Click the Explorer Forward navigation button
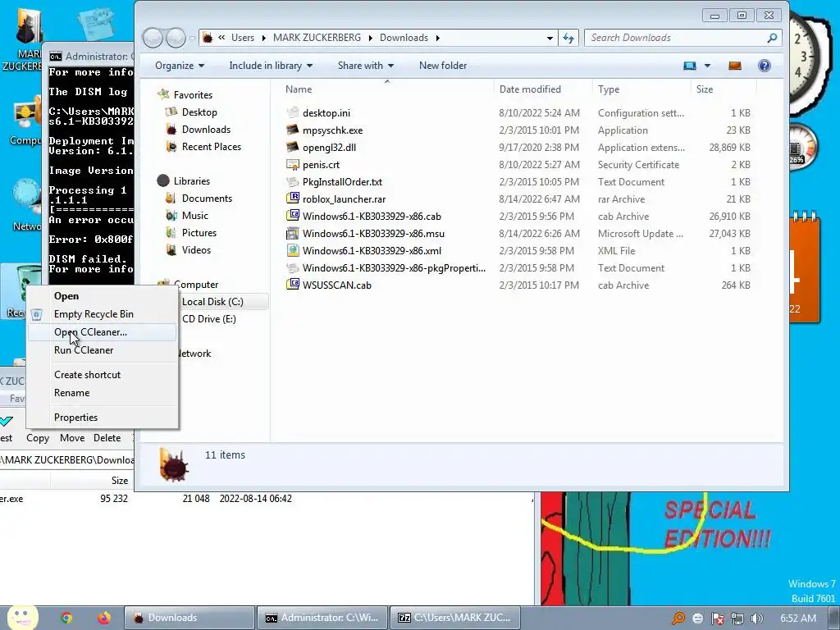 click(x=176, y=38)
